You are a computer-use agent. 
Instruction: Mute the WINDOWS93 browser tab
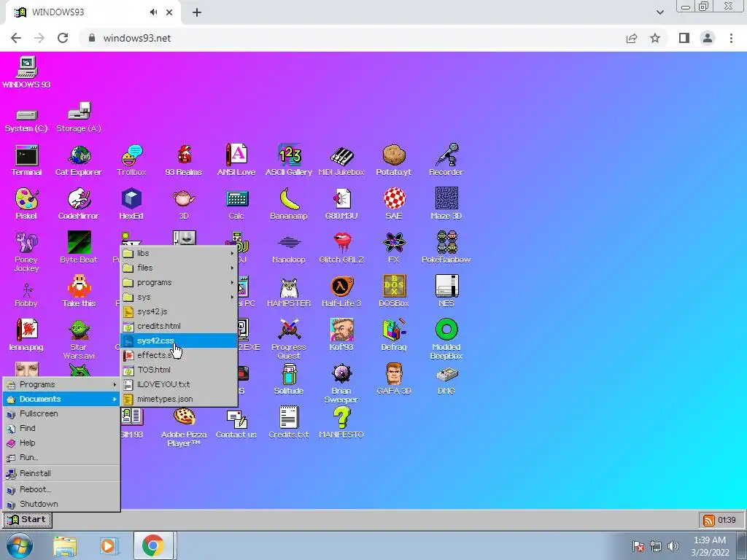pyautogui.click(x=153, y=12)
